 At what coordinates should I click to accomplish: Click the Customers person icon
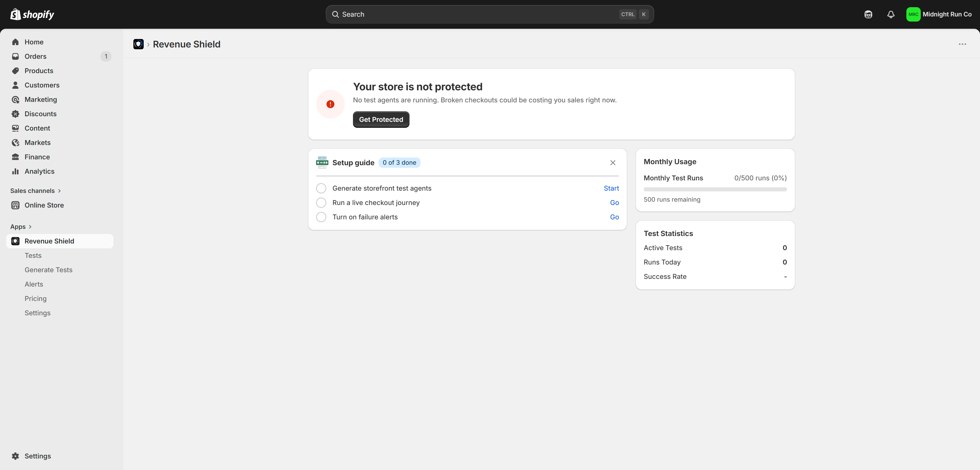click(x=15, y=85)
